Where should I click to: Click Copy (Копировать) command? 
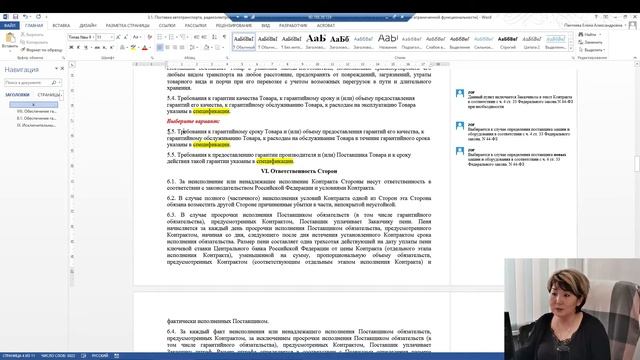tap(33, 42)
